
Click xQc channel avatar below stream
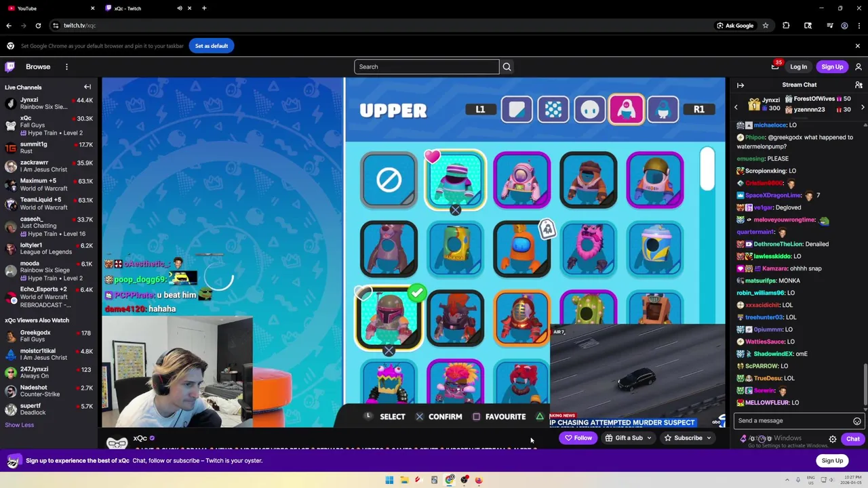tap(117, 441)
